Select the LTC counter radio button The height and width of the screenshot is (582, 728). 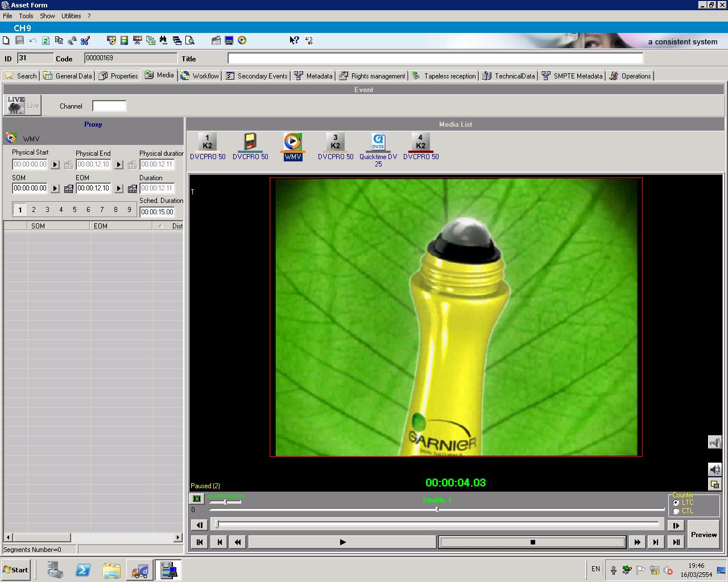(676, 502)
